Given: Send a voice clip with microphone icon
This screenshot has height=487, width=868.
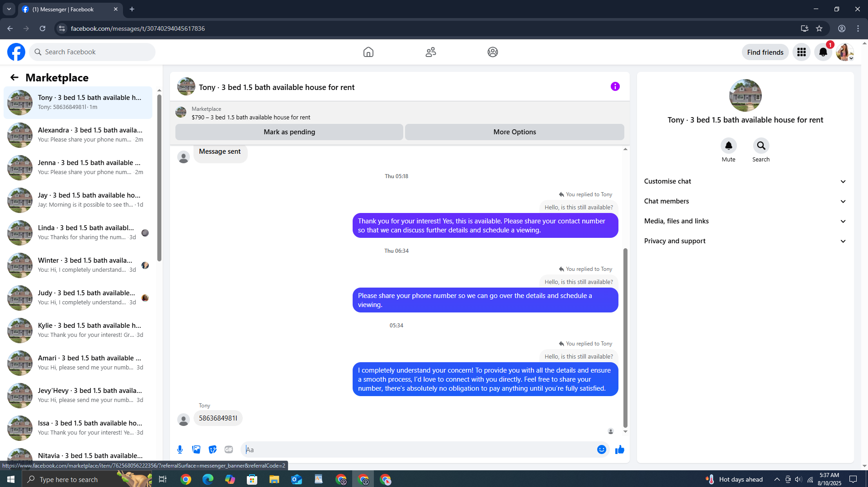Looking at the screenshot, I should coord(180,449).
